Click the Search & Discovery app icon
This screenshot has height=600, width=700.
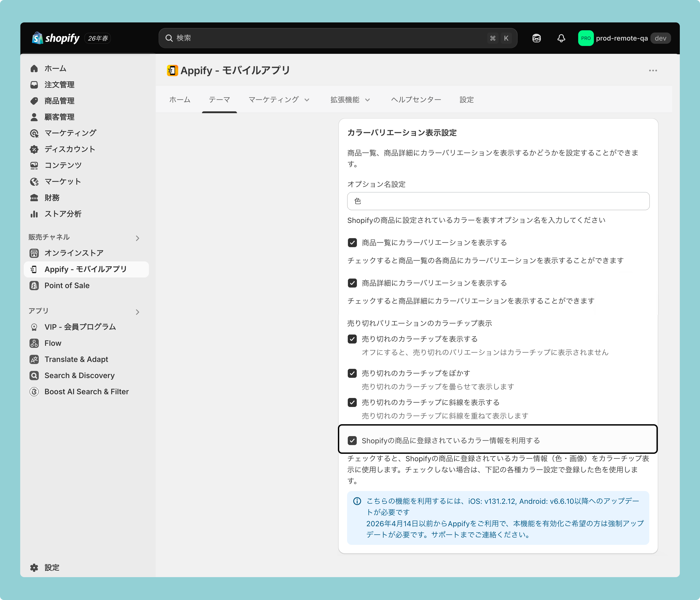point(34,376)
